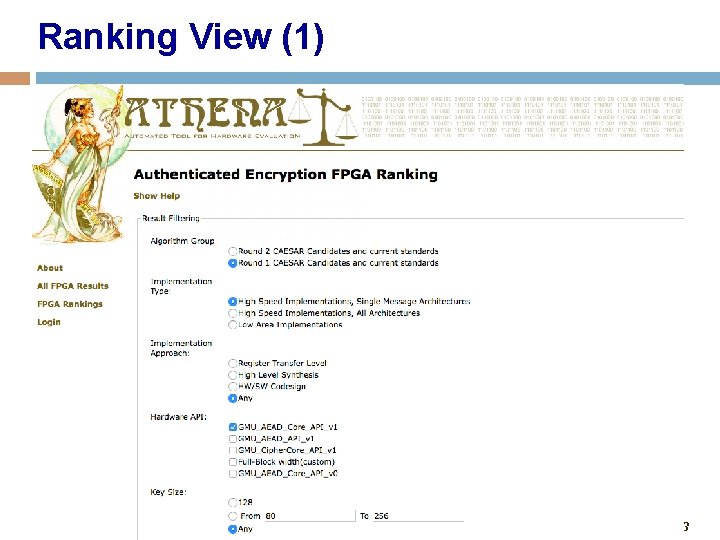
Task: Select Round 1 CAESAR Candidates radio button
Action: pyautogui.click(x=233, y=263)
